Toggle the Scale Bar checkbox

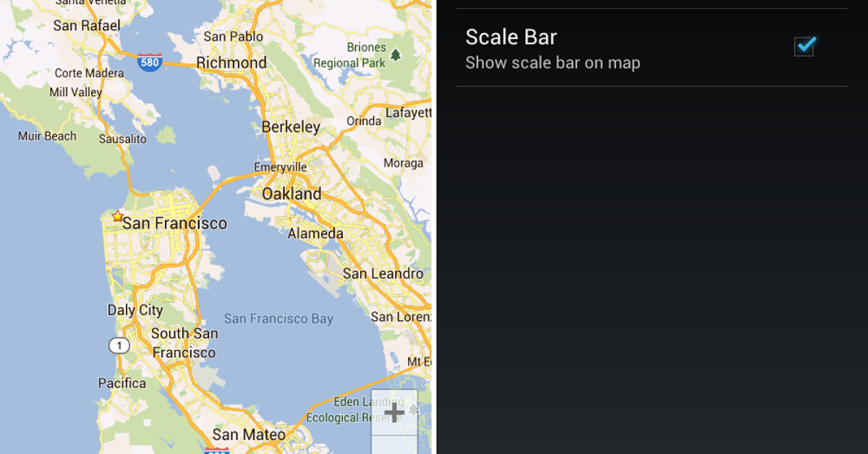pyautogui.click(x=804, y=46)
